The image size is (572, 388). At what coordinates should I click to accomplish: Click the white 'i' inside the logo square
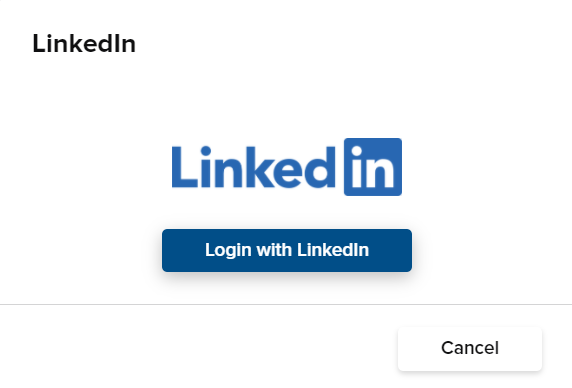pos(356,167)
